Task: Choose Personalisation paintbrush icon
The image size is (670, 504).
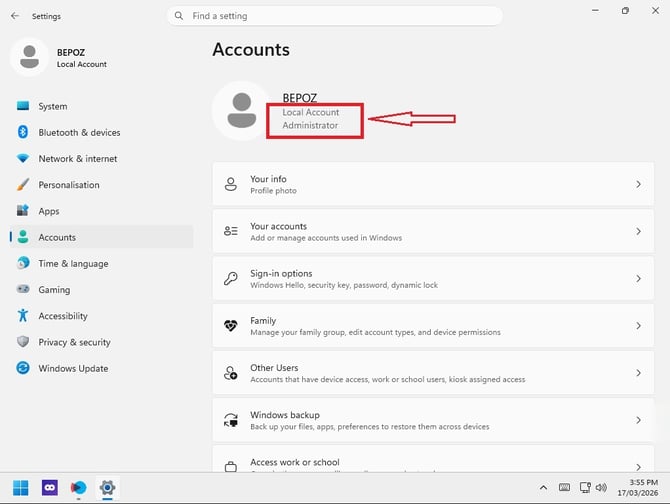Action: 23,185
